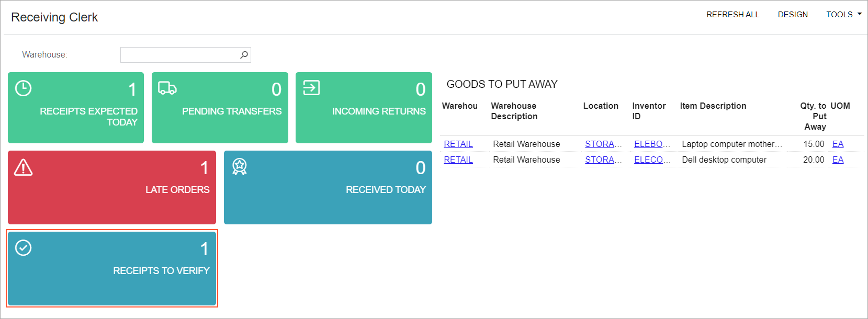Click the award ribbon icon on Received Today
The height and width of the screenshot is (319, 868).
point(240,167)
